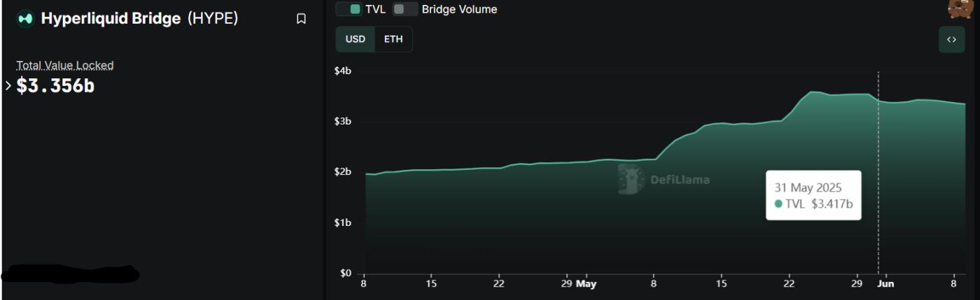
Task: Click the DefiLlama watermark logo on chart
Action: [x=631, y=179]
